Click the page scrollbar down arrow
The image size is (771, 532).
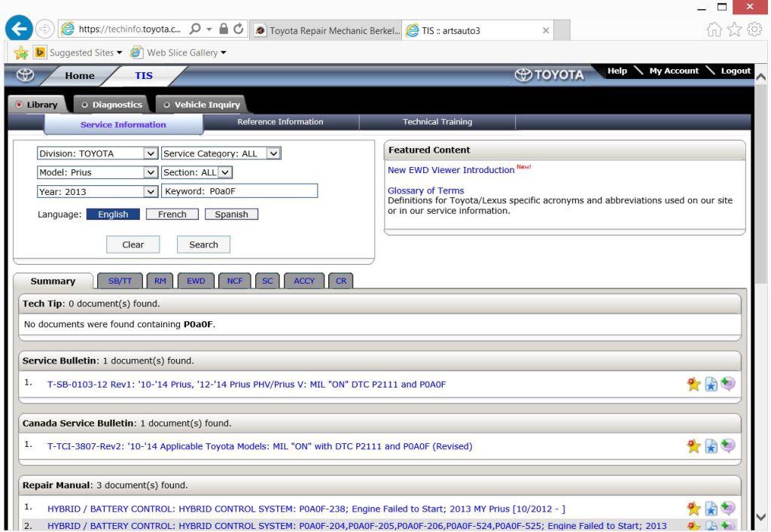(760, 517)
